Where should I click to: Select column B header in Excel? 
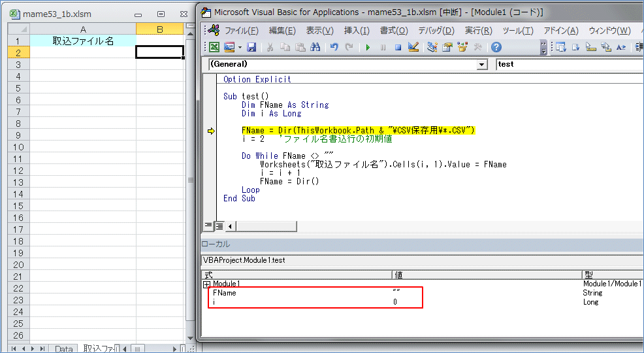coord(160,29)
